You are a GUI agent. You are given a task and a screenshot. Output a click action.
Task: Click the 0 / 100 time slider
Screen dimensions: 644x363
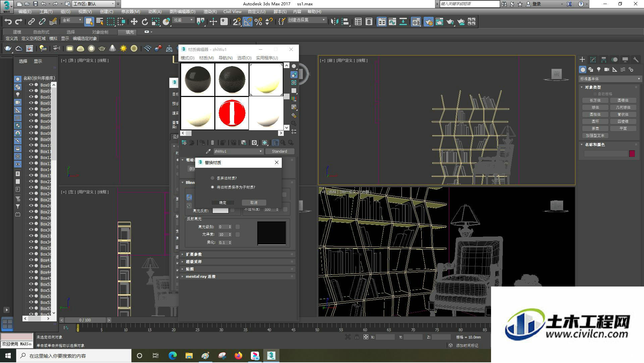click(x=85, y=320)
